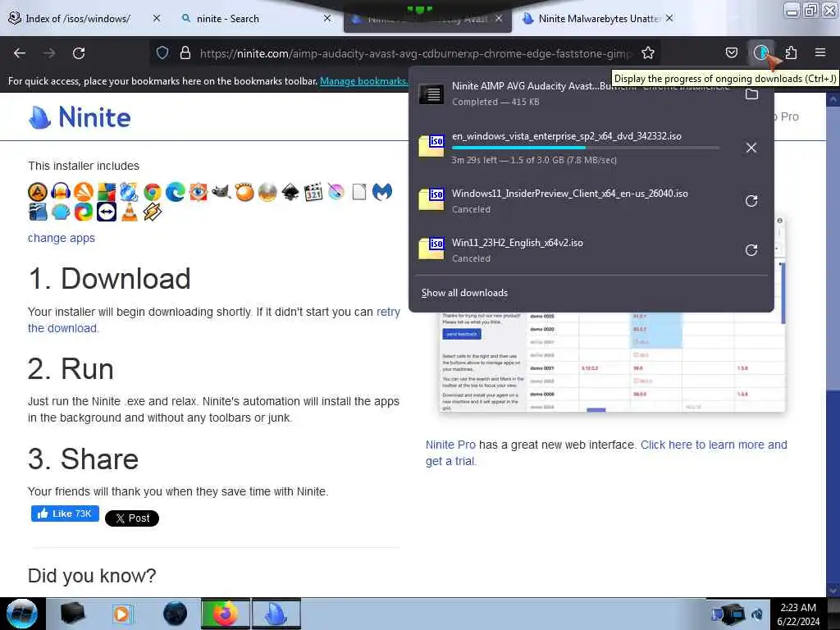Open the Windows Start menu orb
The image size is (840, 630).
pyautogui.click(x=22, y=614)
